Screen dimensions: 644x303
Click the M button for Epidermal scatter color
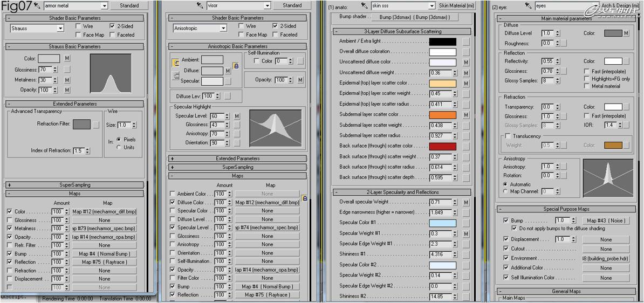(x=466, y=84)
